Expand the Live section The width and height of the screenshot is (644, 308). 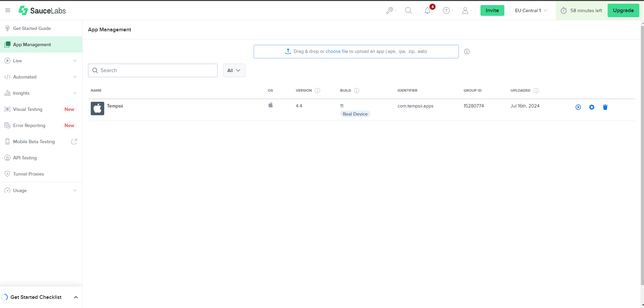point(41,61)
